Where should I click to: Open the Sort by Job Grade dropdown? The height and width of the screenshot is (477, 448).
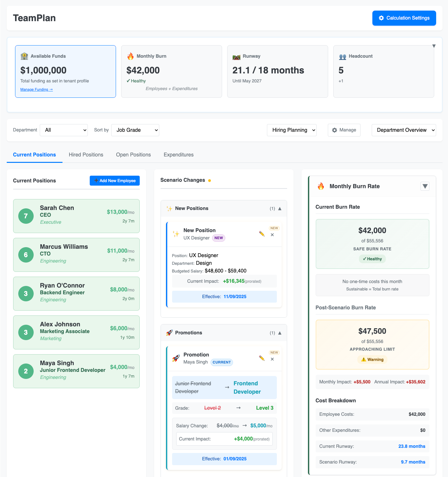point(135,130)
